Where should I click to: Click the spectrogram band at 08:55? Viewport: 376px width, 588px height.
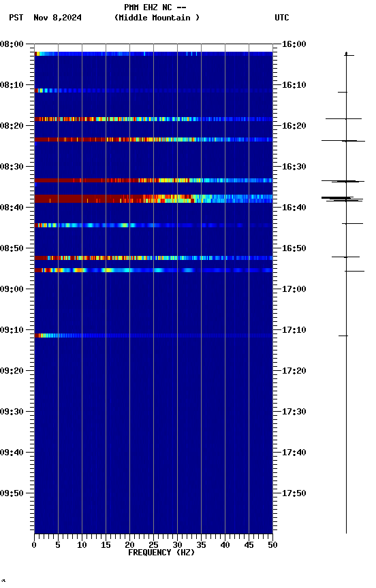153,270
